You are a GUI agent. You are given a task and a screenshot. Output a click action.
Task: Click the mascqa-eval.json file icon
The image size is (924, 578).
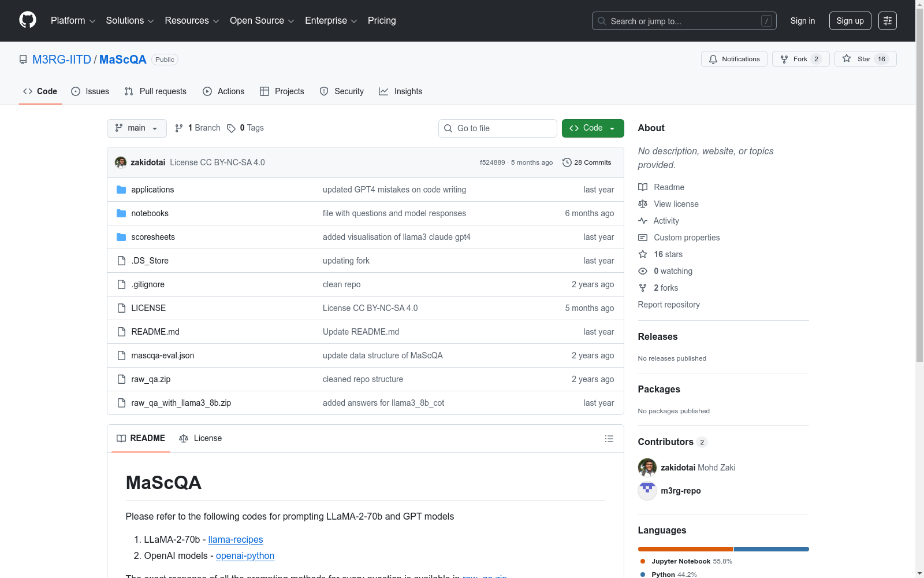(121, 355)
